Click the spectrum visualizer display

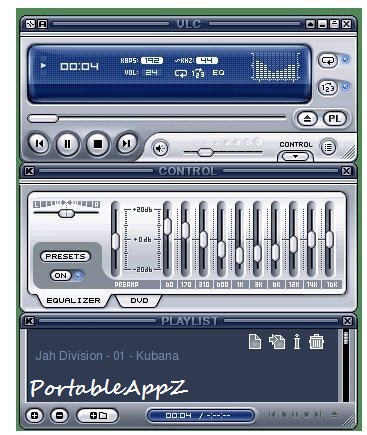276,67
